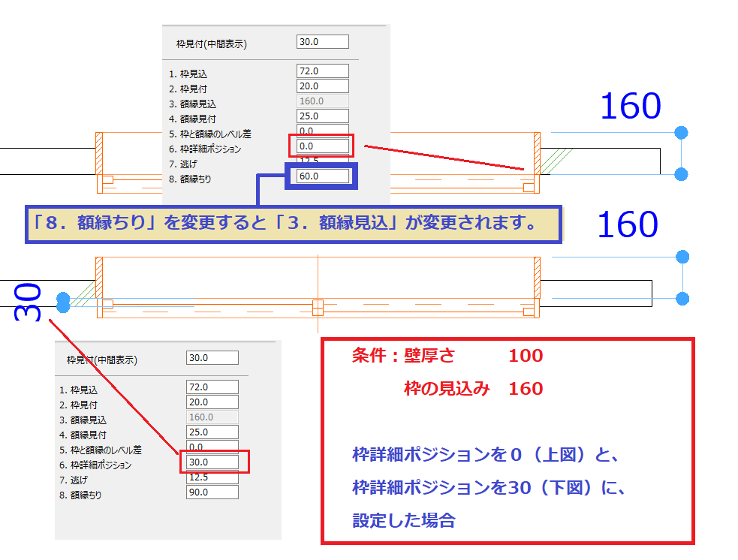Click the red text '条件：壁厚さ'
738x560 pixels.
[x=404, y=355]
